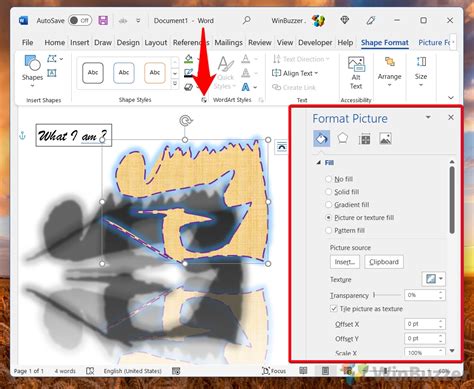474x389 pixels.
Task: Open the Home tab
Action: click(55, 43)
